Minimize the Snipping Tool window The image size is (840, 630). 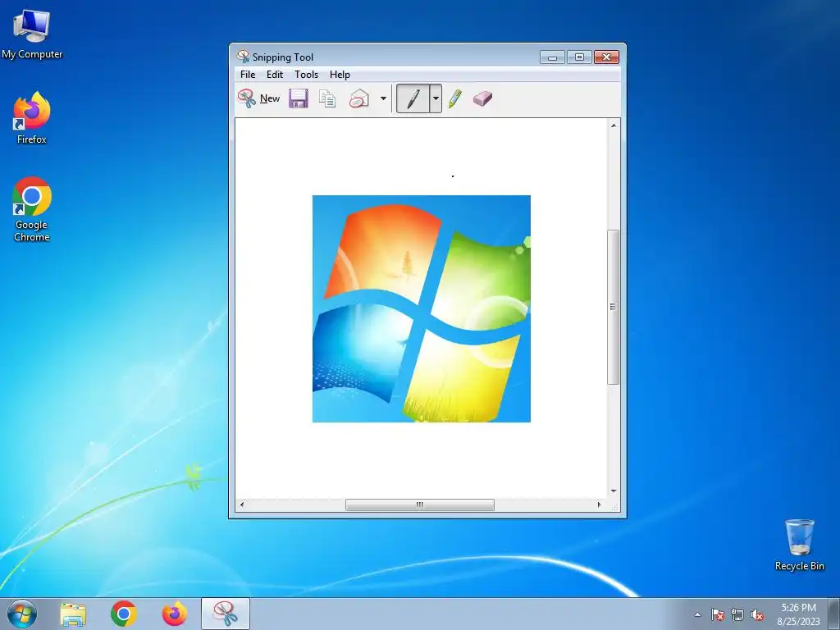point(552,57)
